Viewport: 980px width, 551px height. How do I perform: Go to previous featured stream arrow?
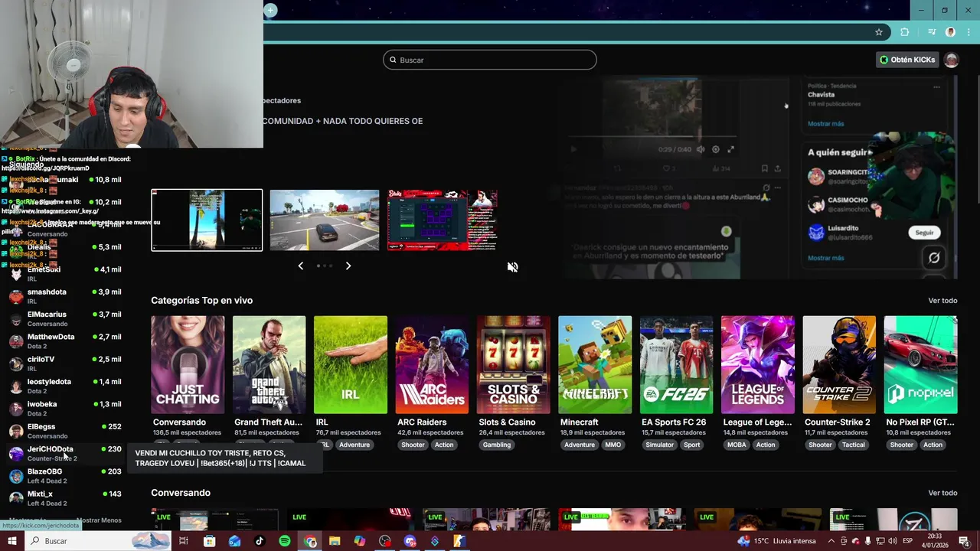click(x=300, y=266)
